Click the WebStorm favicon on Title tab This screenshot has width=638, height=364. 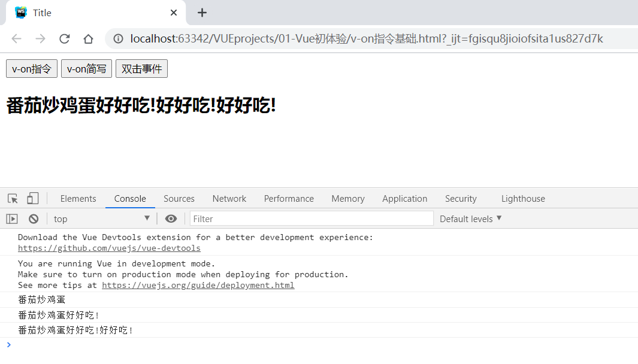(x=21, y=13)
